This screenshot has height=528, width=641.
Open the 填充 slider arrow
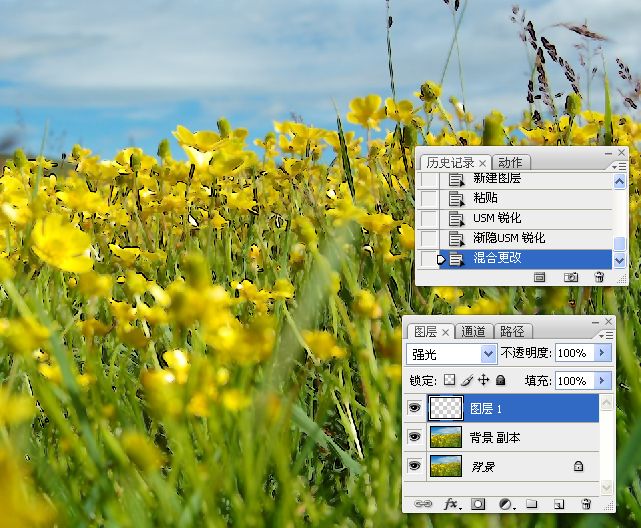(x=603, y=381)
